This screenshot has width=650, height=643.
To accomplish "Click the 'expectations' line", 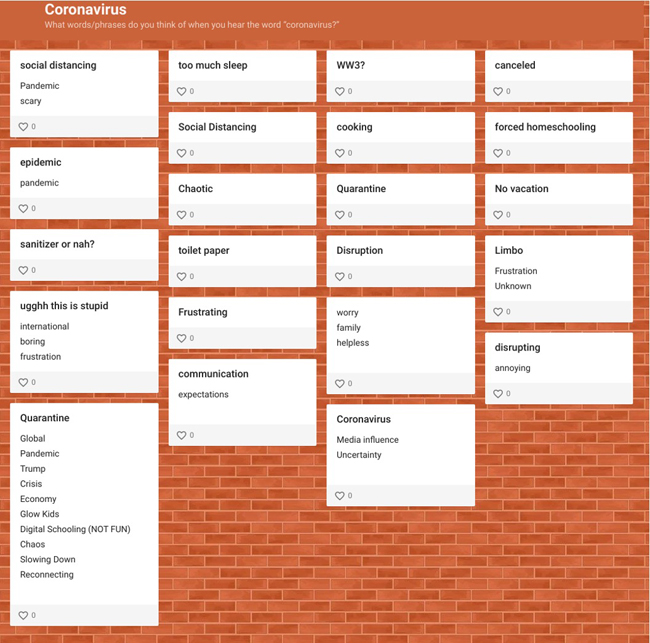I will coord(203,395).
